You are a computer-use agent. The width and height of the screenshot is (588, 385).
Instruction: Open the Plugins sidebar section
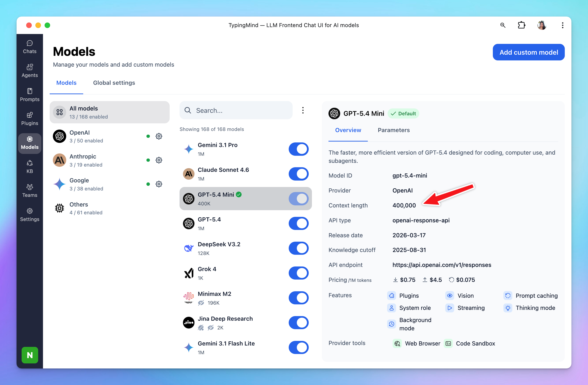pyautogui.click(x=30, y=119)
